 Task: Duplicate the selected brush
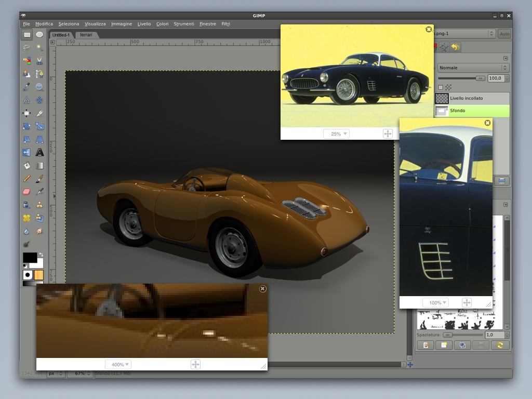[462, 345]
